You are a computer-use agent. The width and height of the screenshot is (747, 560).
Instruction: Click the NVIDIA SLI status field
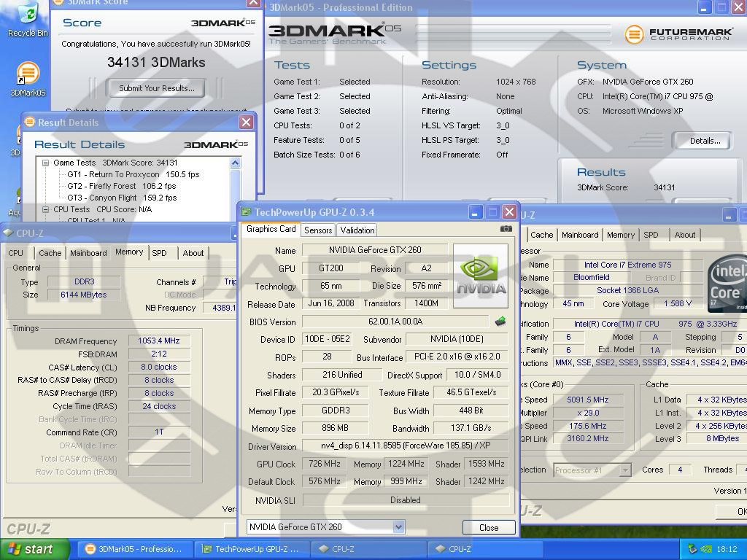coord(406,500)
